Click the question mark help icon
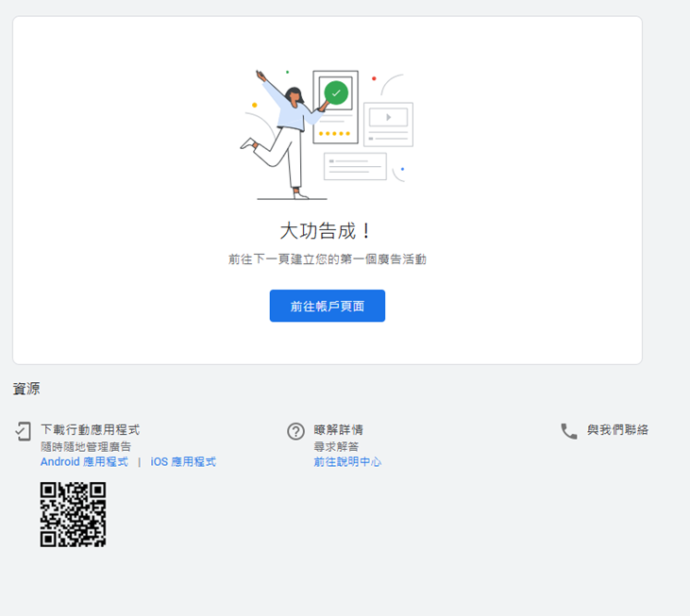Viewport: 690px width, 616px height. (x=295, y=431)
